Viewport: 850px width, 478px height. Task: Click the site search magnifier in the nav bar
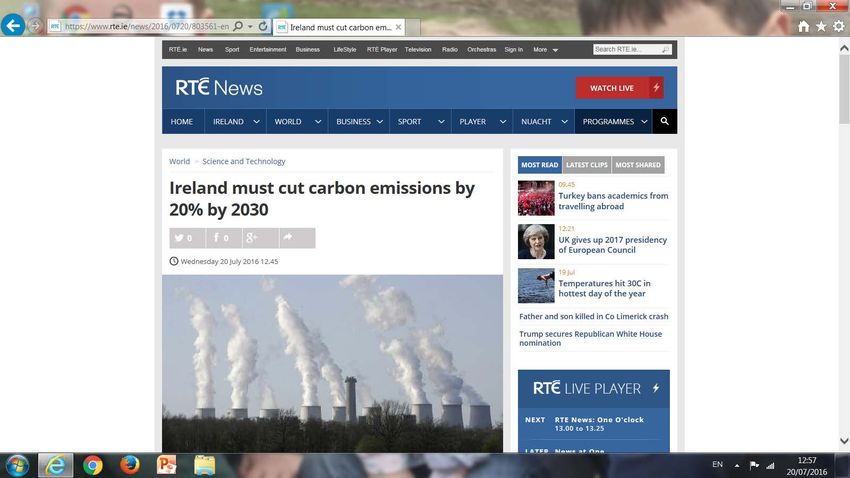pos(665,121)
